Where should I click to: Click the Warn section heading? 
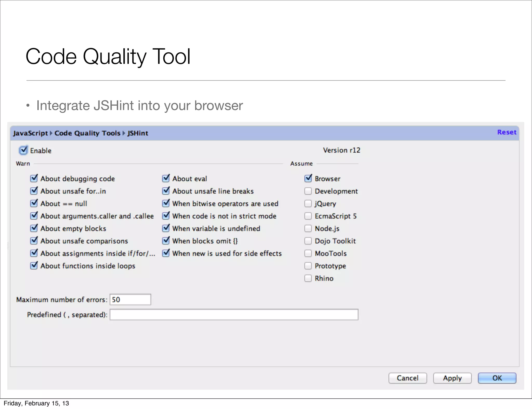tap(23, 163)
